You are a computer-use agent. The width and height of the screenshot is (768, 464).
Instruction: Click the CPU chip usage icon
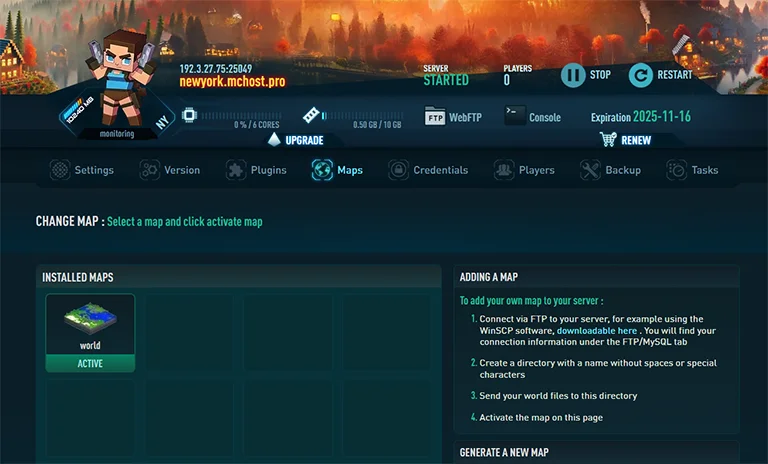click(188, 116)
